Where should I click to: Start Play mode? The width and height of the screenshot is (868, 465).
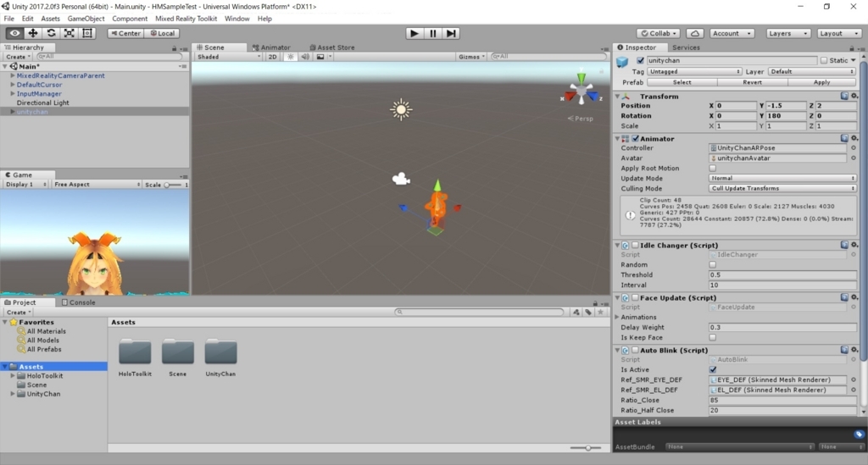[x=414, y=33]
